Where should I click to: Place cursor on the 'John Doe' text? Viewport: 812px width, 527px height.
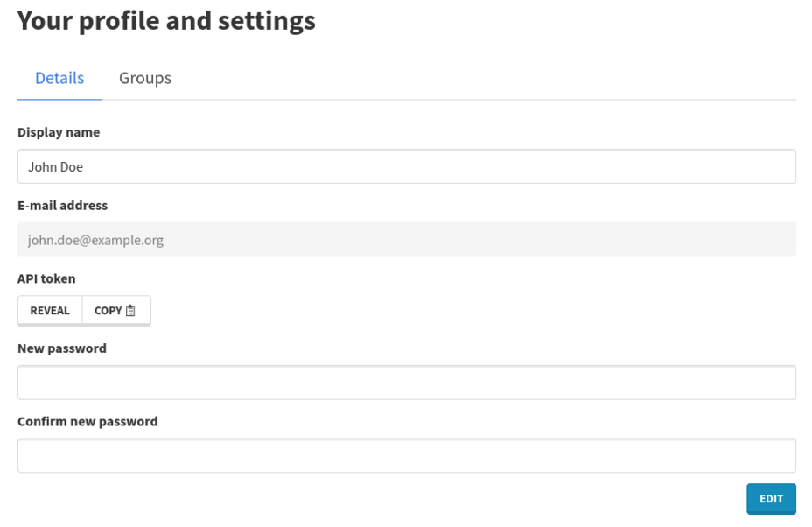coord(55,167)
